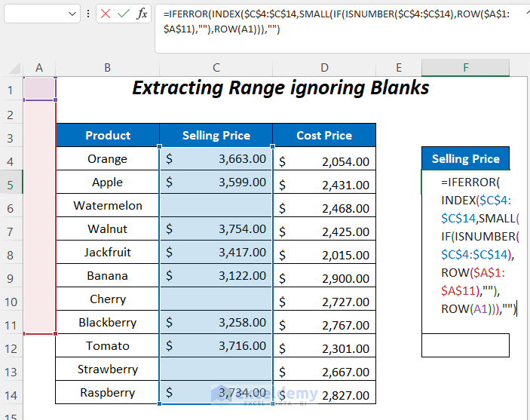Click the Watermelon product cell

click(108, 206)
